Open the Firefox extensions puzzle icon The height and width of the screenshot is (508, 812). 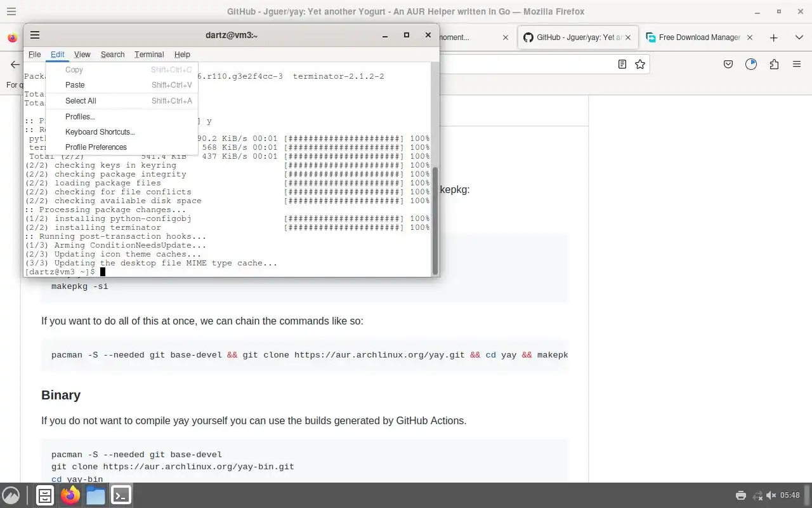click(x=774, y=64)
